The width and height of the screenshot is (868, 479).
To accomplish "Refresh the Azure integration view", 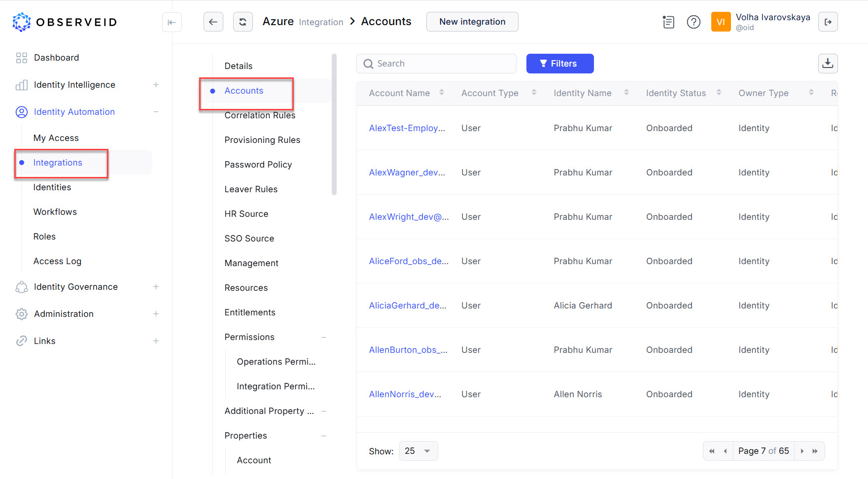I will coord(243,22).
